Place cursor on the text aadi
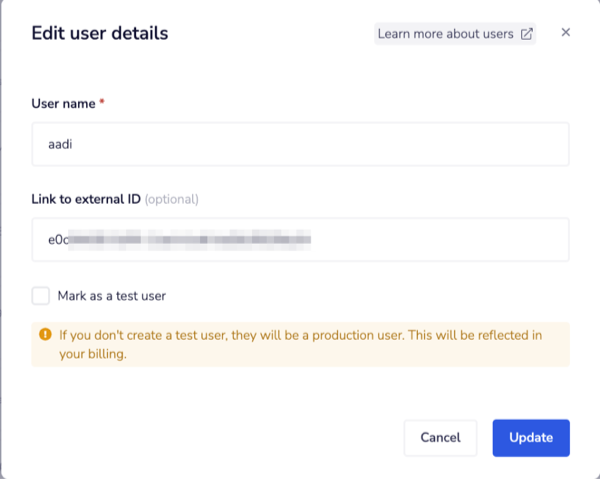Screen dimensions: 600x479 coord(62,144)
